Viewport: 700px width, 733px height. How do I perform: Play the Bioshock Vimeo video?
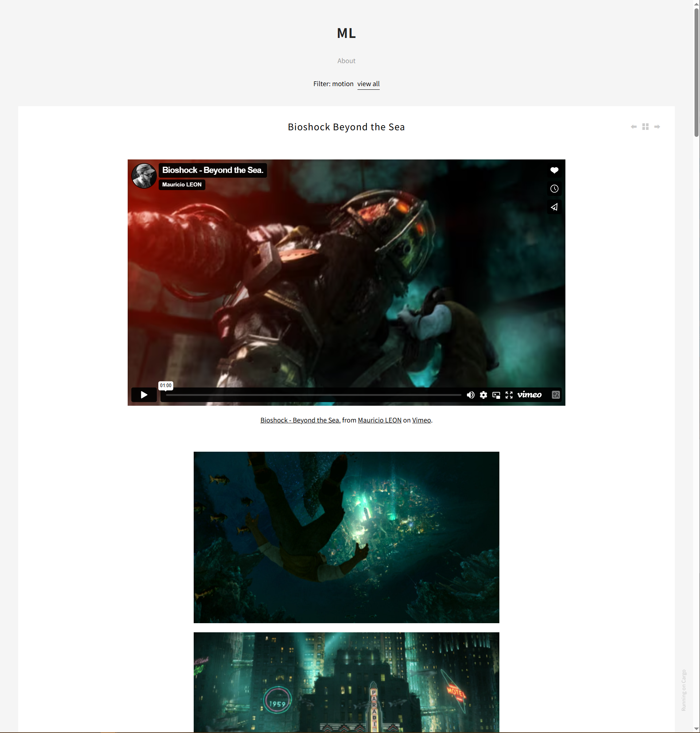[x=144, y=395]
